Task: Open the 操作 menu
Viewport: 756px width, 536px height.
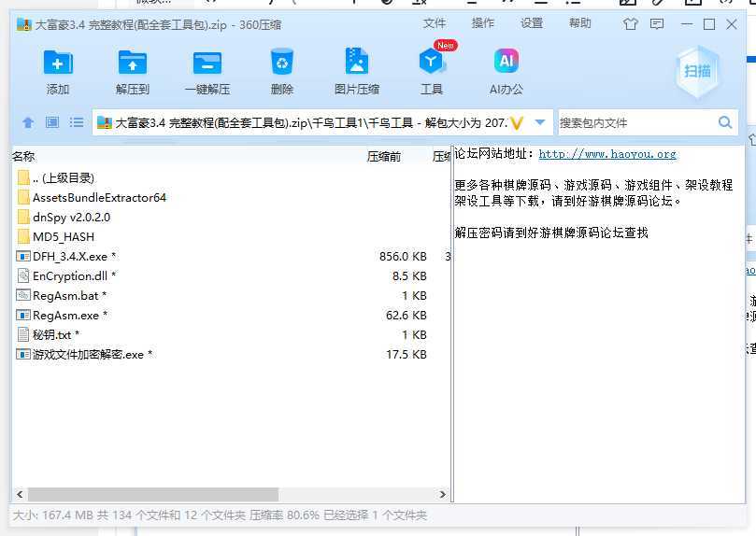Action: (482, 23)
